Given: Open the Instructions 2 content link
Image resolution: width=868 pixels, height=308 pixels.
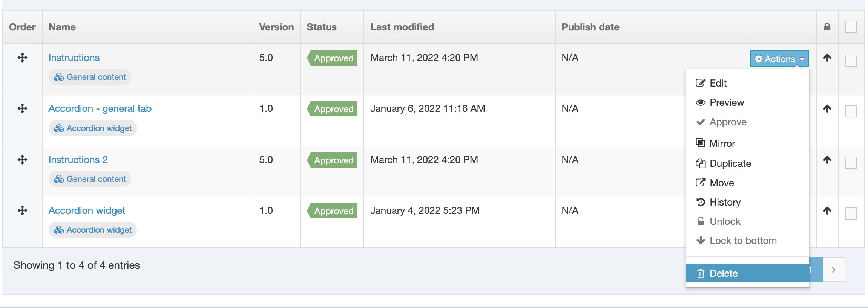Looking at the screenshot, I should click(x=78, y=160).
